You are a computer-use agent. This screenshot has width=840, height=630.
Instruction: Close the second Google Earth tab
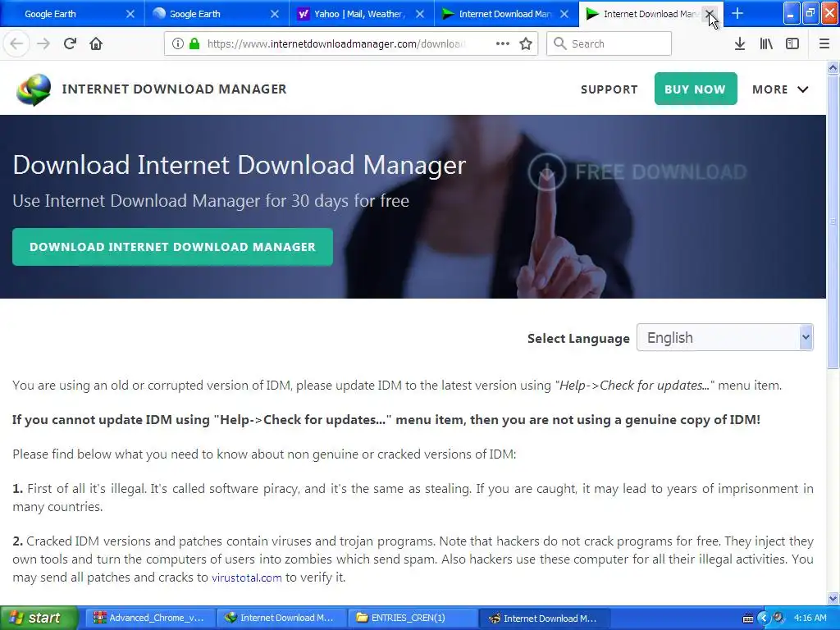click(275, 14)
